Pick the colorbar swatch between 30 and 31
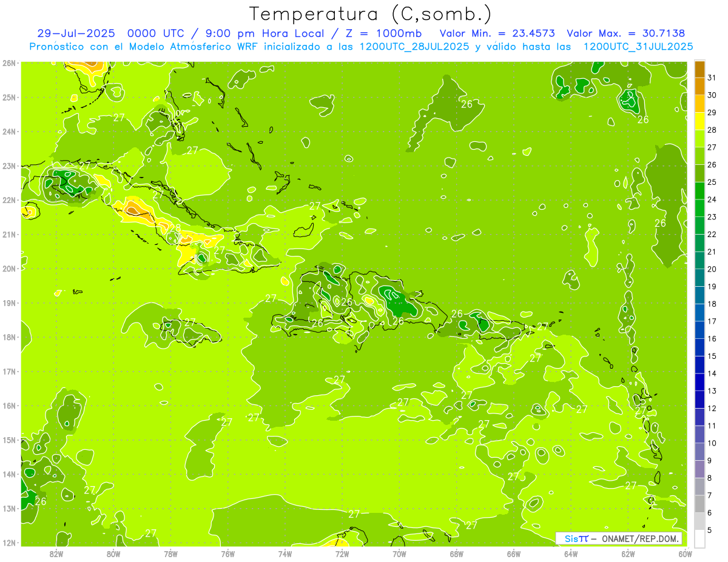 click(699, 86)
